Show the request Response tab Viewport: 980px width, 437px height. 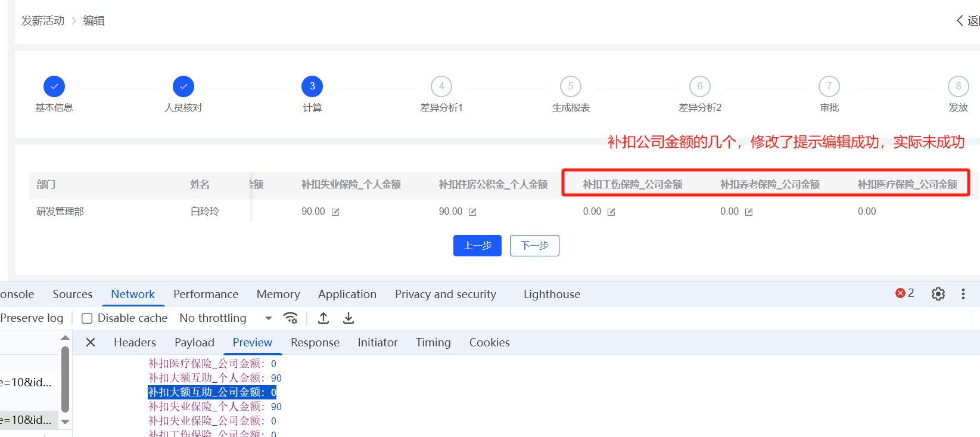point(315,342)
